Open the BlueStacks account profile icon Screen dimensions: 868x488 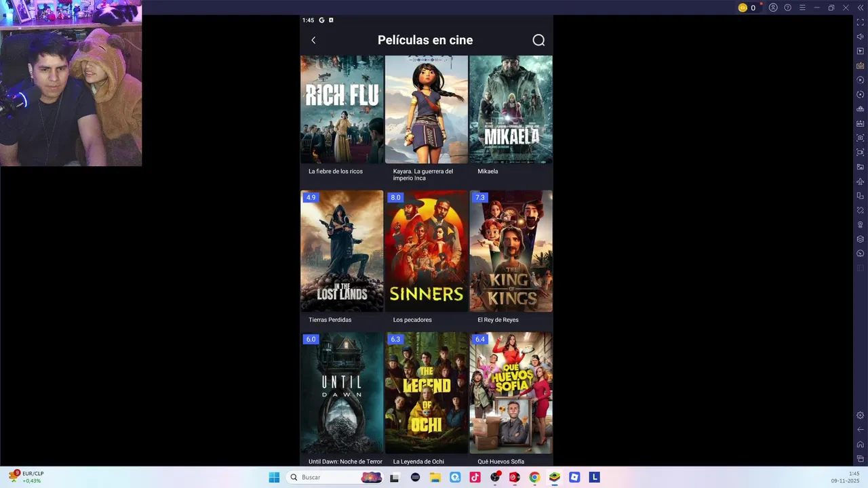(x=773, y=7)
